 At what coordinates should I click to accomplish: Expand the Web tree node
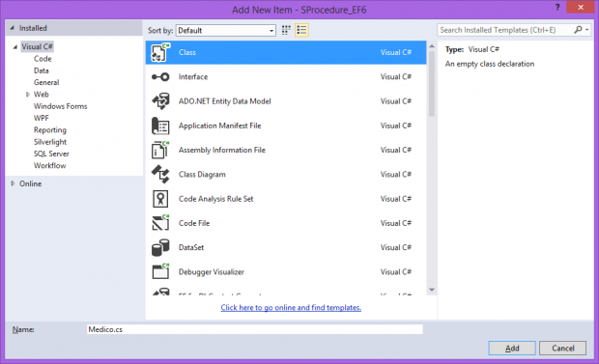(27, 95)
